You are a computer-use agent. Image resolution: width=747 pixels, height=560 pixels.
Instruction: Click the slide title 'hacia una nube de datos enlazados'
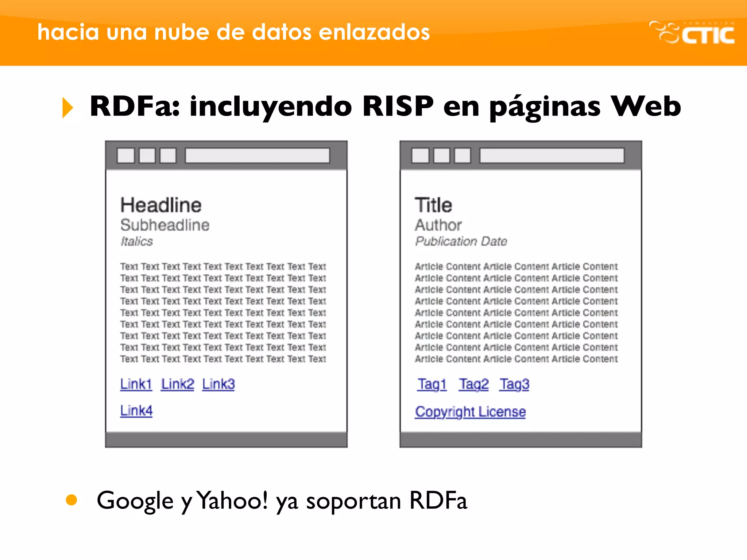coord(234,32)
